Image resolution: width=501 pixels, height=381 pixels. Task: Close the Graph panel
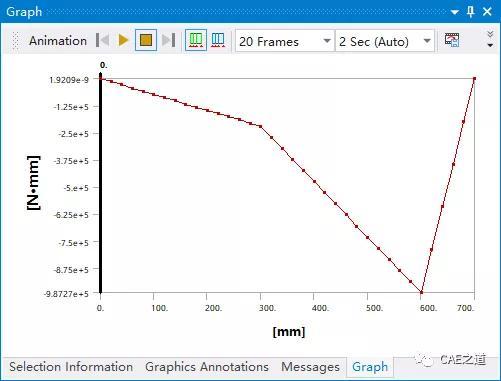(x=487, y=12)
